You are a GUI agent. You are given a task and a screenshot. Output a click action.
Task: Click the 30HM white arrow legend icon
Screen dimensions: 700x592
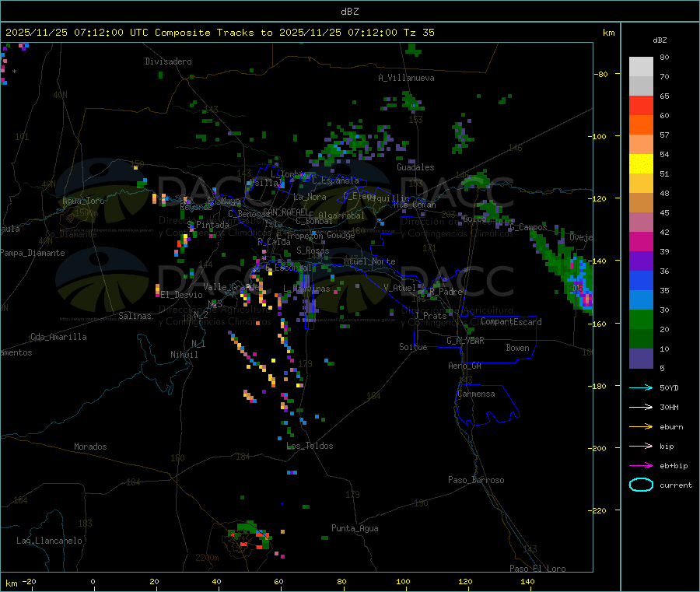[x=641, y=407]
